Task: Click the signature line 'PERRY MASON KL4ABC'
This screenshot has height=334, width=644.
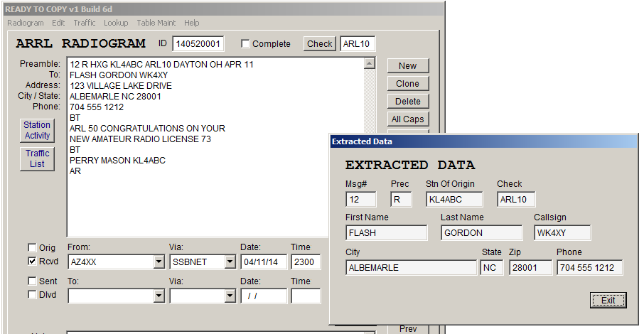Action: (117, 161)
